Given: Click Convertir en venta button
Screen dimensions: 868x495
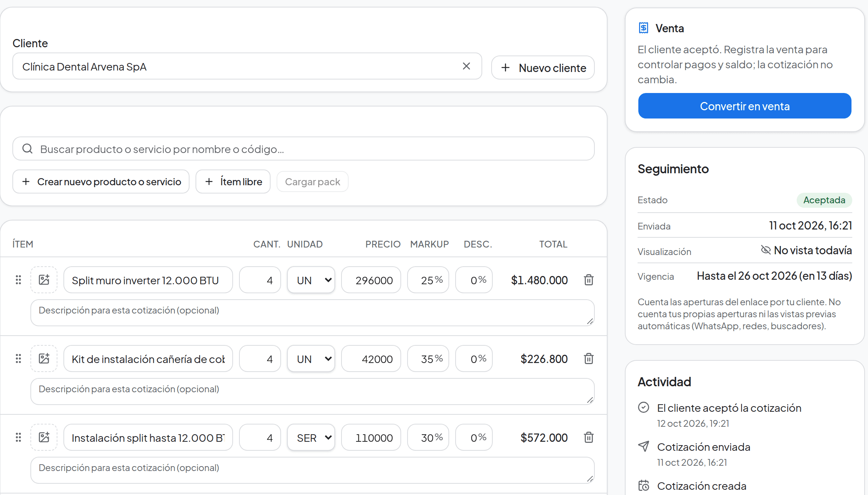Looking at the screenshot, I should click(745, 106).
